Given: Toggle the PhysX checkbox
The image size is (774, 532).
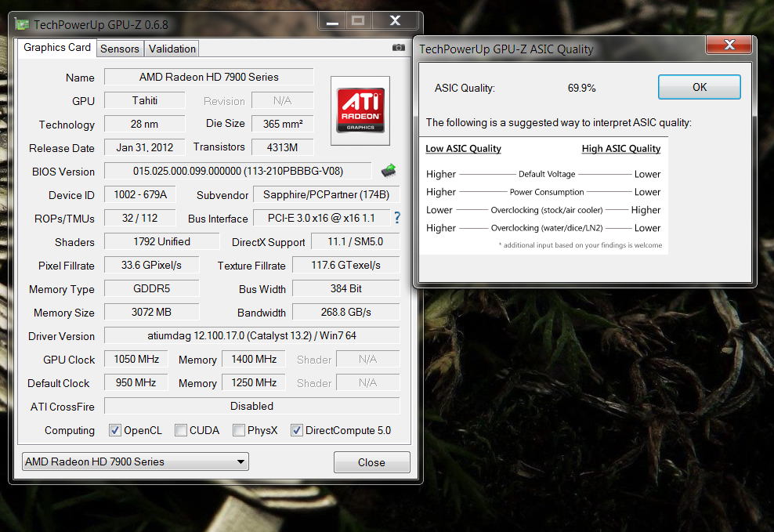Looking at the screenshot, I should point(239,430).
